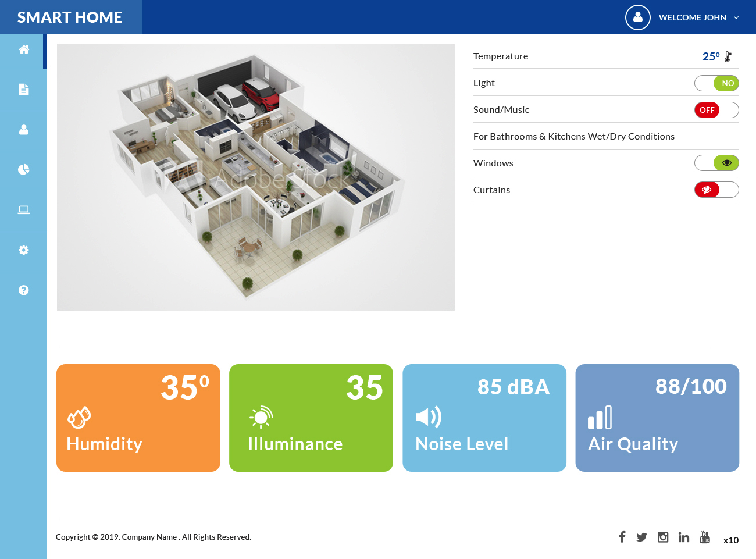Click the help question mark icon
The image size is (756, 559).
pyautogui.click(x=24, y=290)
